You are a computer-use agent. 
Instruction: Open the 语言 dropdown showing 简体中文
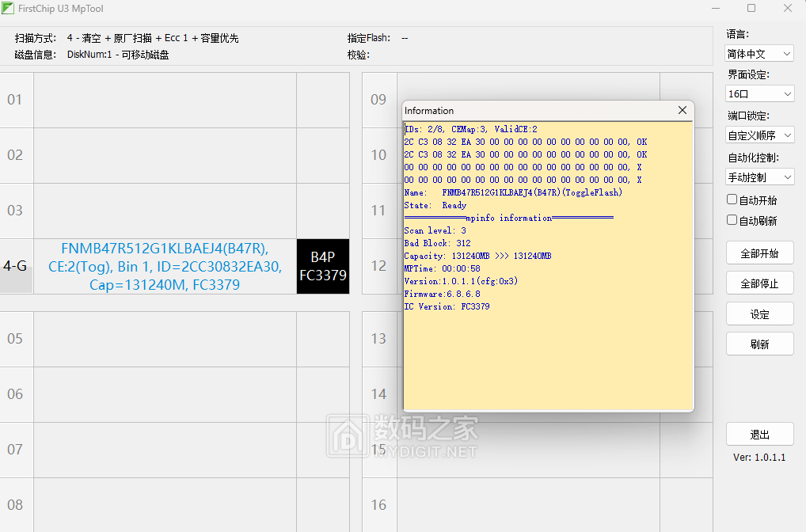point(759,54)
